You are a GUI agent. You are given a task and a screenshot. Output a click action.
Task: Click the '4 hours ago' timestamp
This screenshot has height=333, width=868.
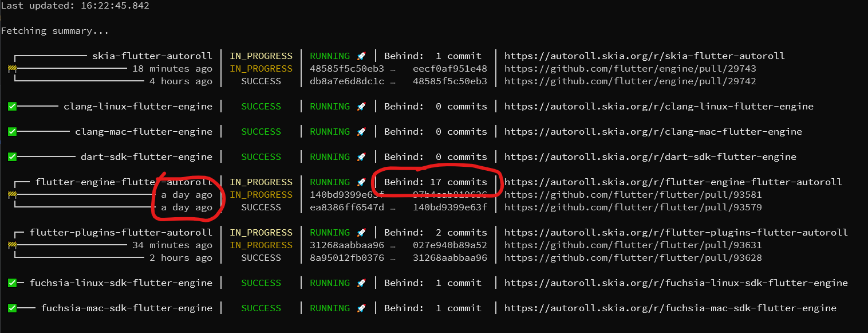(x=181, y=81)
